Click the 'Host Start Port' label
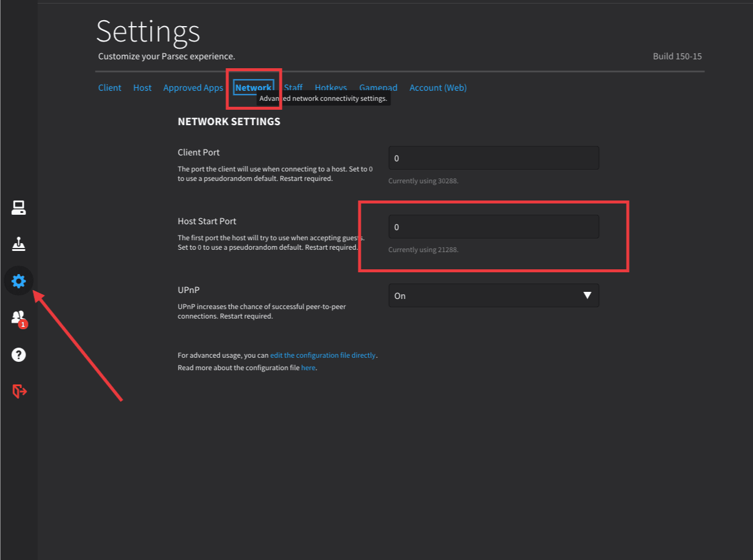 207,221
